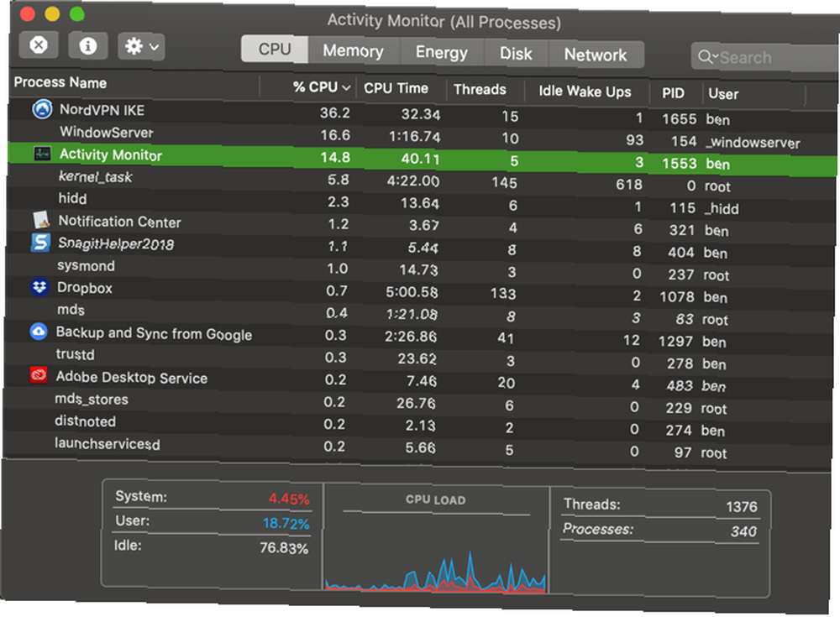This screenshot has height=617, width=840.
Task: Click the Notification Center name text
Action: click(119, 222)
